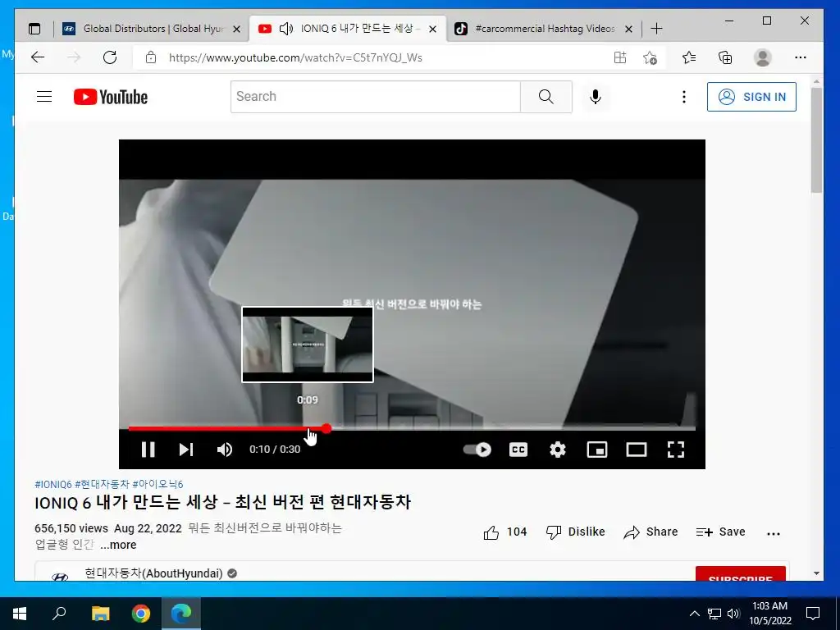Open the system volume tray icon
This screenshot has height=630, width=840.
[x=733, y=614]
